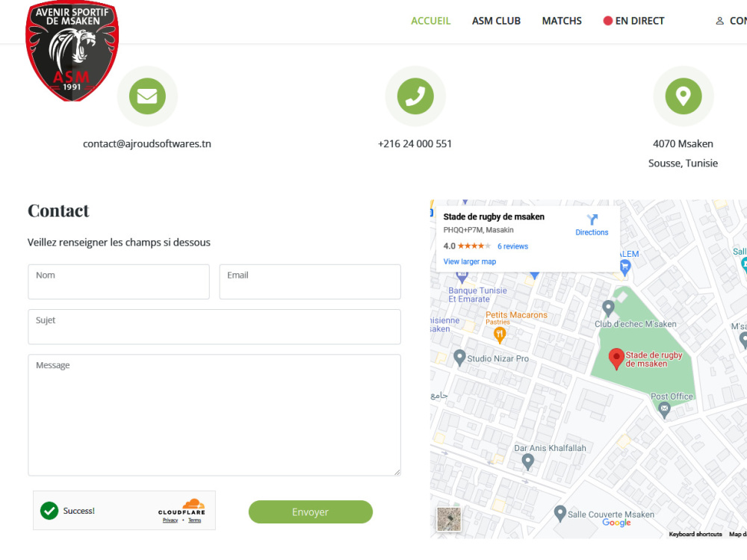Focus the Nom input field

coord(119,282)
